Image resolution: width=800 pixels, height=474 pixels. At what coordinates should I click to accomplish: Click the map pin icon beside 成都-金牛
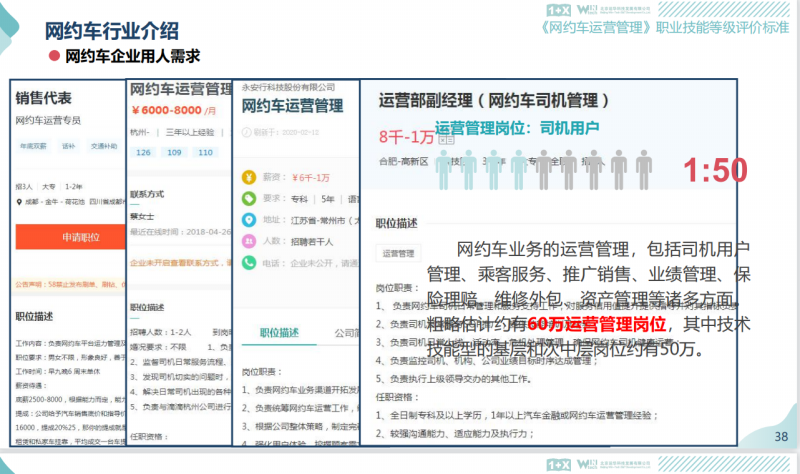tap(19, 203)
